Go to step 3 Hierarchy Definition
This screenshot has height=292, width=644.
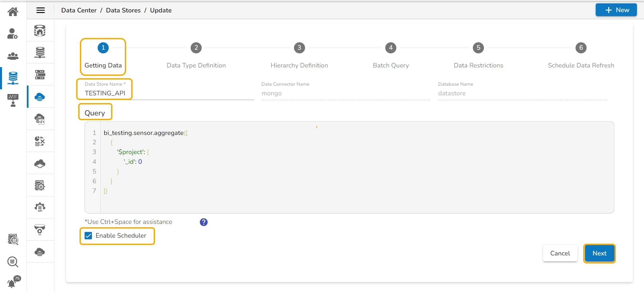299,56
